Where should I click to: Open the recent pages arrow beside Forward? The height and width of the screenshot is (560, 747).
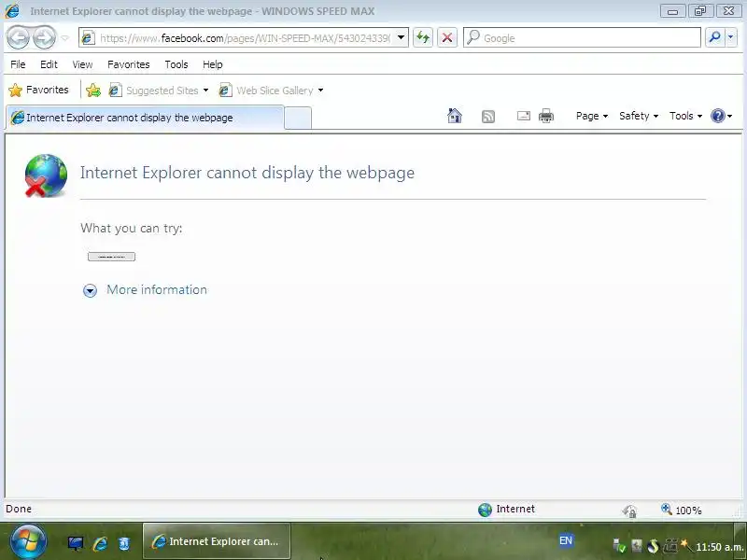click(65, 38)
